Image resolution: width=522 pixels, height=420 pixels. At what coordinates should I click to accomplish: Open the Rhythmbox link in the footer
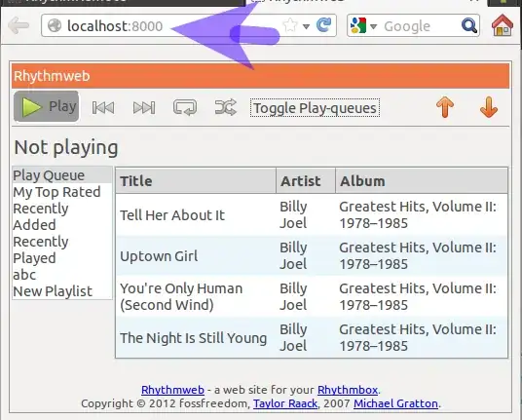pyautogui.click(x=348, y=390)
